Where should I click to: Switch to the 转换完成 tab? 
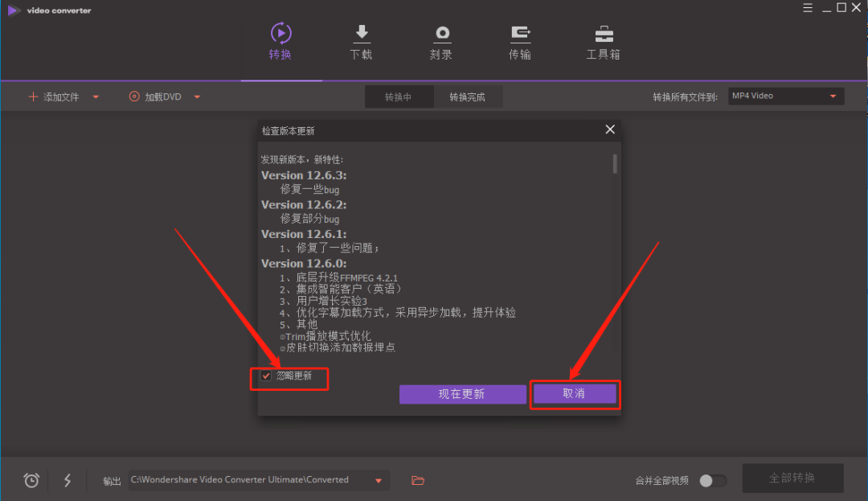coord(467,97)
